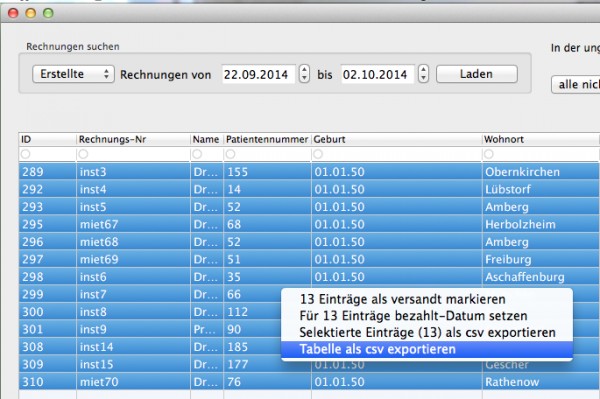Click the filter circle under Wohnort column
Image resolution: width=600 pixels, height=399 pixels.
point(489,154)
